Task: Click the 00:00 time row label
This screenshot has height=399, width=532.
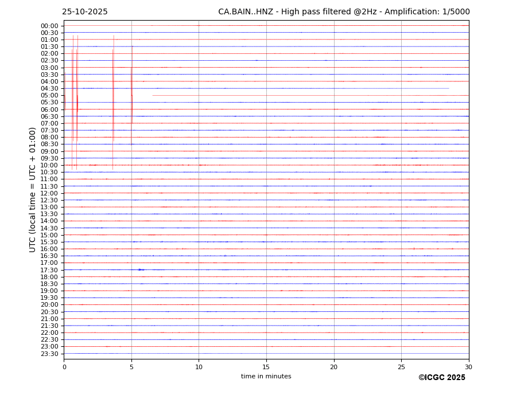Action: (x=49, y=26)
